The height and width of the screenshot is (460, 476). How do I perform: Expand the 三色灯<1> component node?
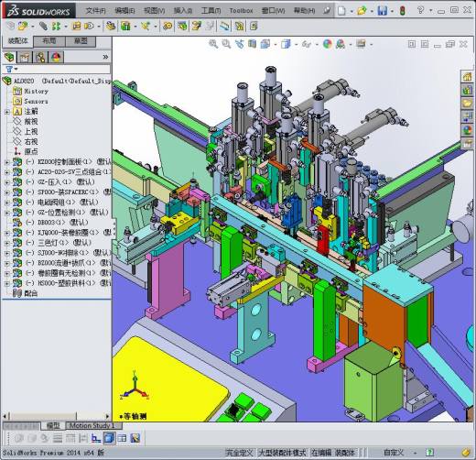point(6,243)
